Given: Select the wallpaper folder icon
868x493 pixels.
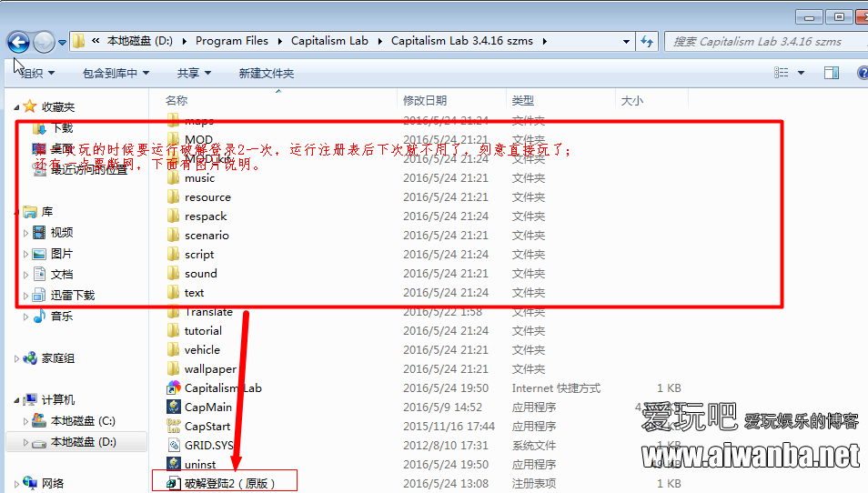Looking at the screenshot, I should coord(173,368).
